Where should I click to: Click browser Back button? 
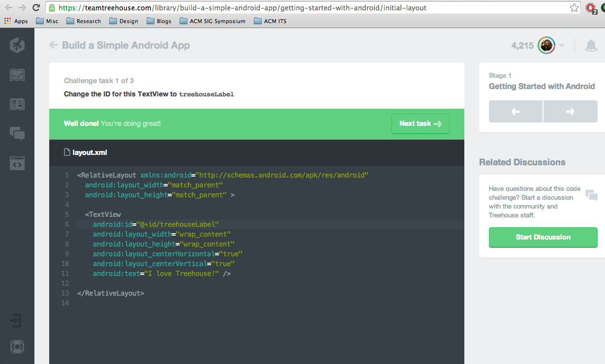[x=8, y=8]
